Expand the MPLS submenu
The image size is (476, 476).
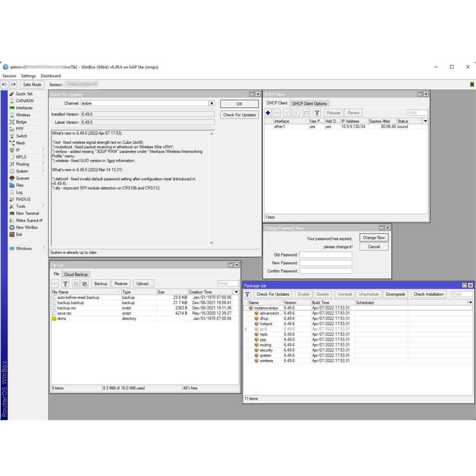click(x=44, y=157)
